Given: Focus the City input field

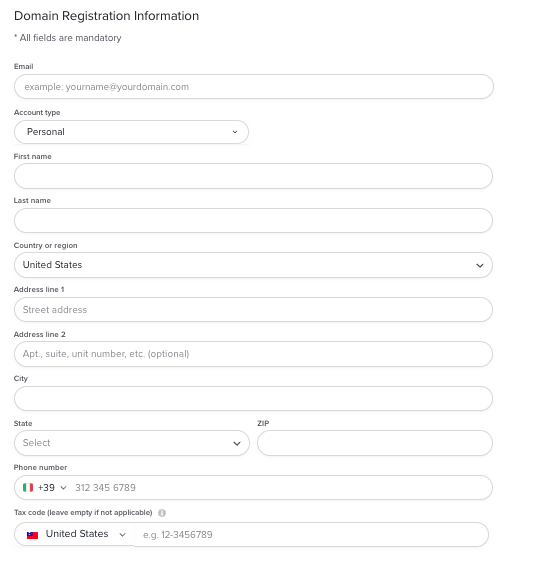Looking at the screenshot, I should (253, 399).
